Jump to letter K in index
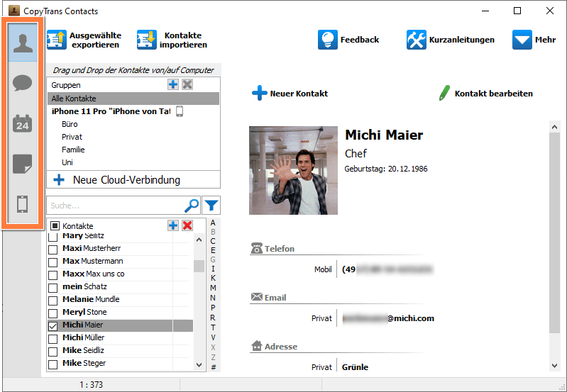 point(213,278)
